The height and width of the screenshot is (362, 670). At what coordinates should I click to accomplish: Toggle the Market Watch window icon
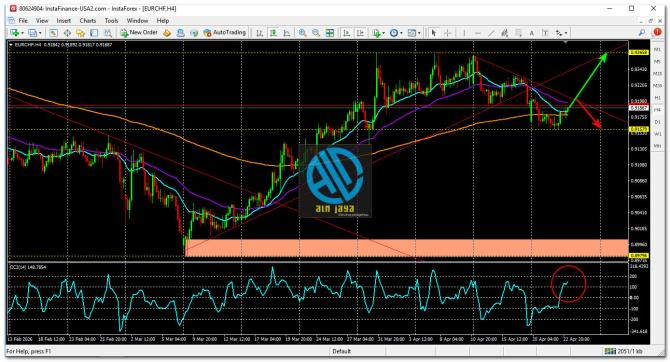click(53, 33)
